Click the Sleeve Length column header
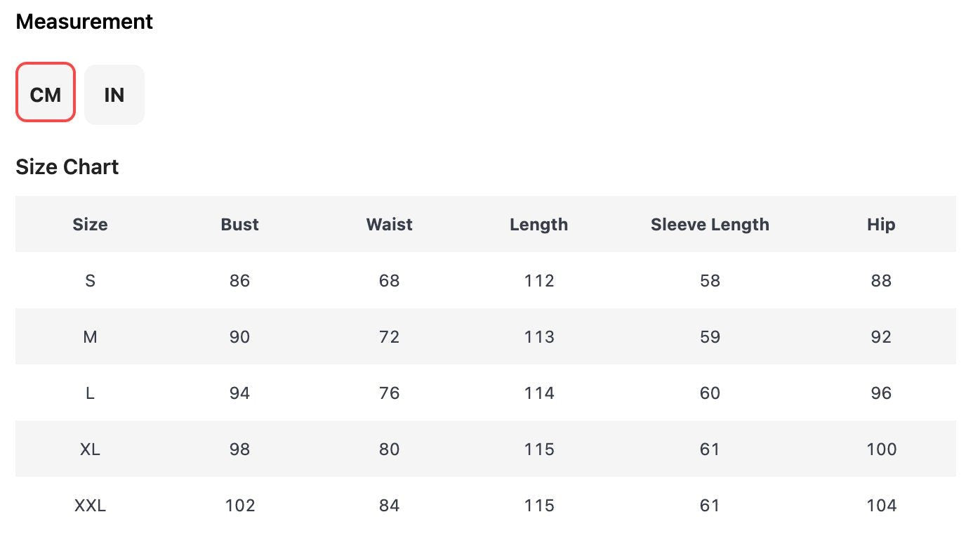Screen dimensions: 980x545 click(x=710, y=225)
